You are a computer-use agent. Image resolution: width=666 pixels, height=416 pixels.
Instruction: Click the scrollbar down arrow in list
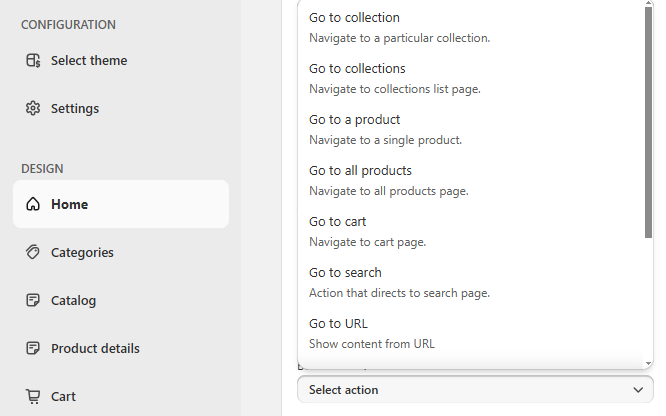(x=648, y=363)
